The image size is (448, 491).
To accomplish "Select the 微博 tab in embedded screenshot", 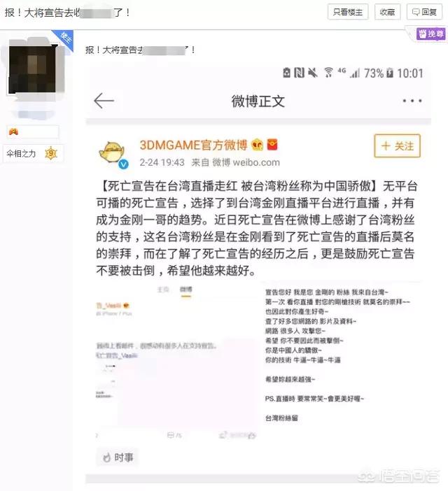I will click(185, 290).
